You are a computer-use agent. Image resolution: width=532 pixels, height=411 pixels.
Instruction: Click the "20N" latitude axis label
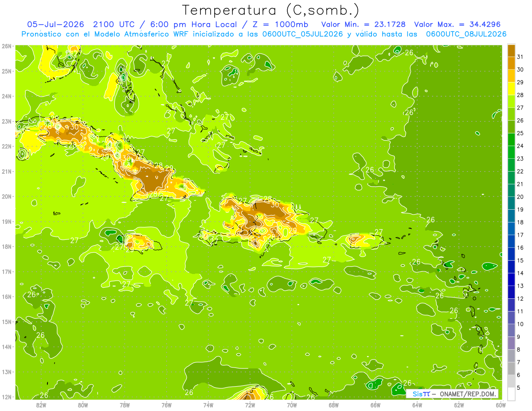[x=7, y=196]
